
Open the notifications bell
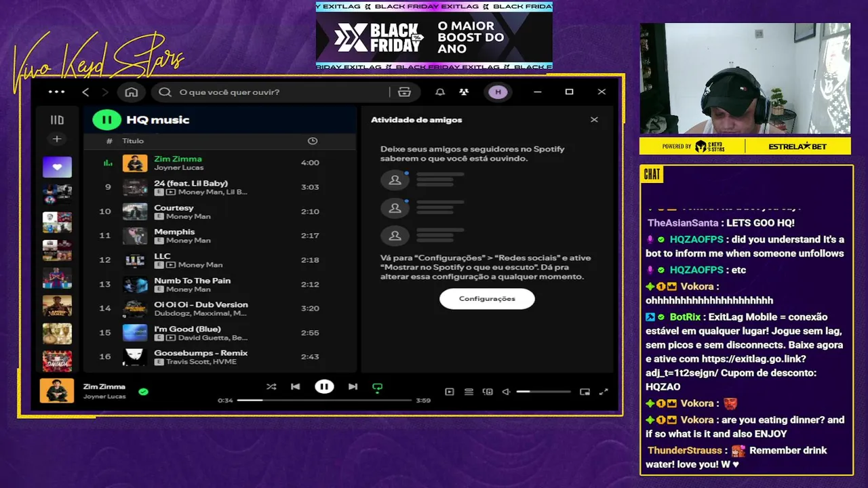click(x=440, y=92)
